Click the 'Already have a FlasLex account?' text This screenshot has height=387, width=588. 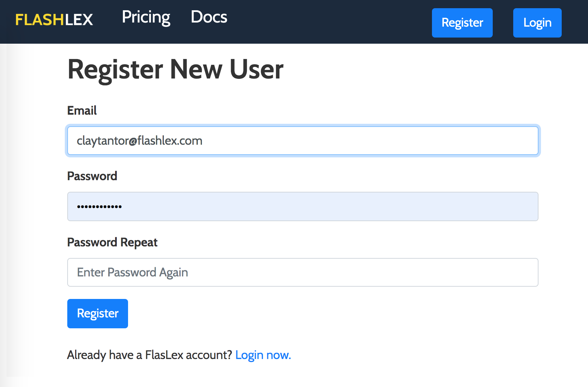pyautogui.click(x=150, y=355)
